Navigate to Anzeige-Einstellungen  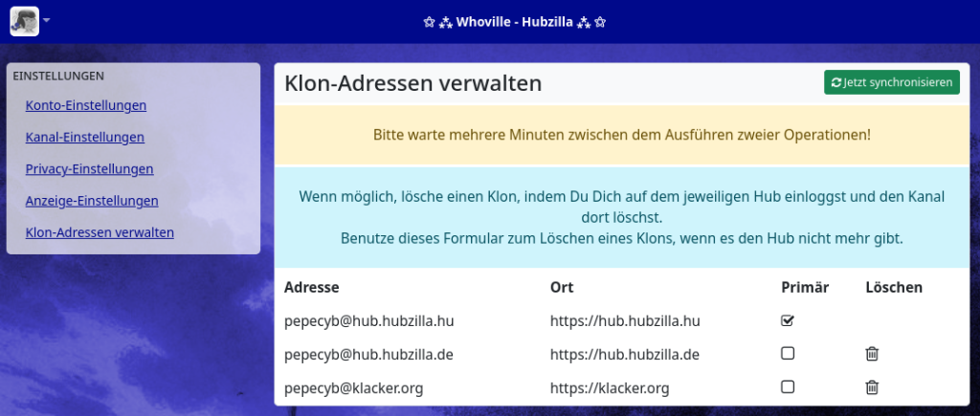point(92,200)
